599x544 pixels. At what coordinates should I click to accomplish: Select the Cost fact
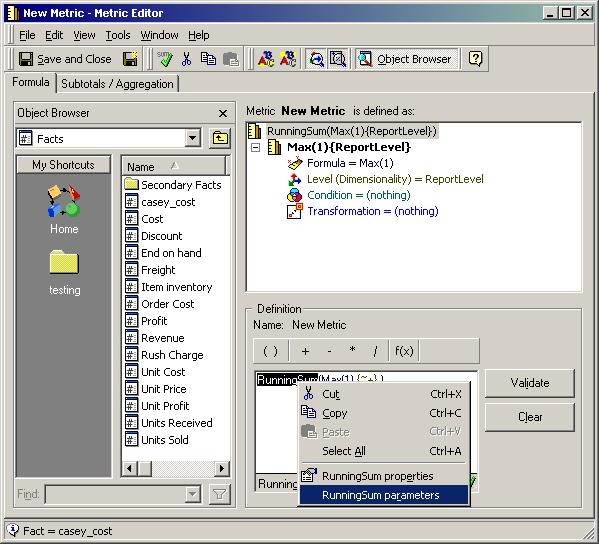point(144,219)
